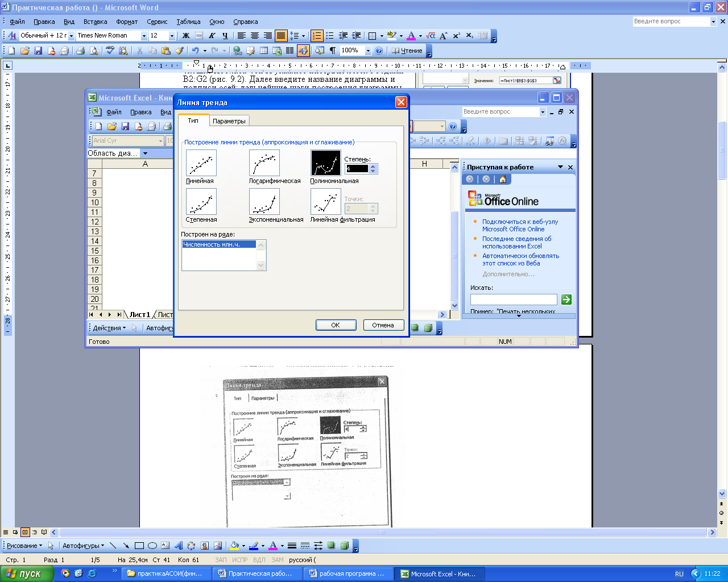The height and width of the screenshot is (582, 728).
Task: Click OK in the trendline dialog
Action: [x=336, y=325]
